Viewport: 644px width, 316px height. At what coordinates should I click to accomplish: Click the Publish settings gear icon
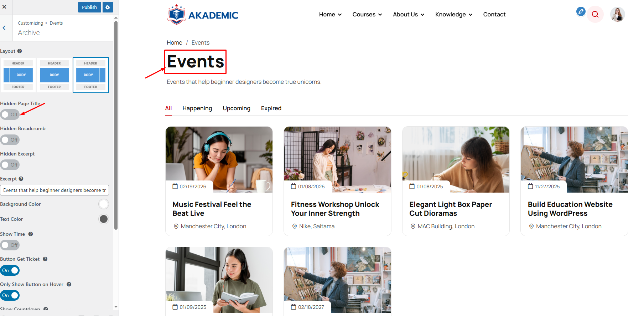pos(108,7)
